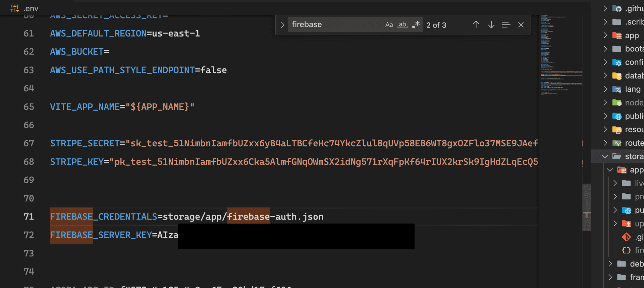Close the find widget
This screenshot has height=288, width=644.
click(521, 25)
